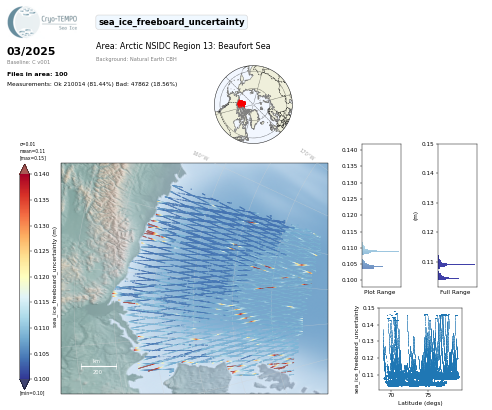Screen dimensions: 492x410
Task: Click the Background: Natural Earth caption
Action: point(136,59)
